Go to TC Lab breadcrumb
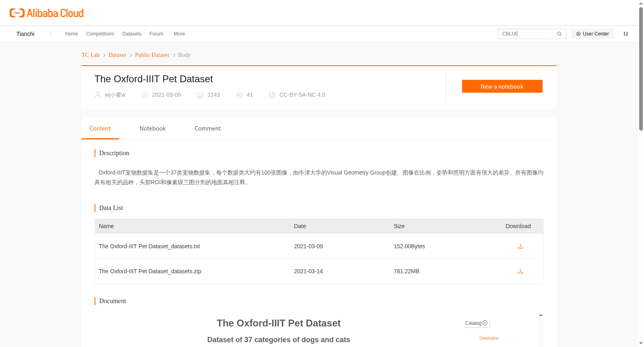The image size is (644, 347). (x=91, y=55)
